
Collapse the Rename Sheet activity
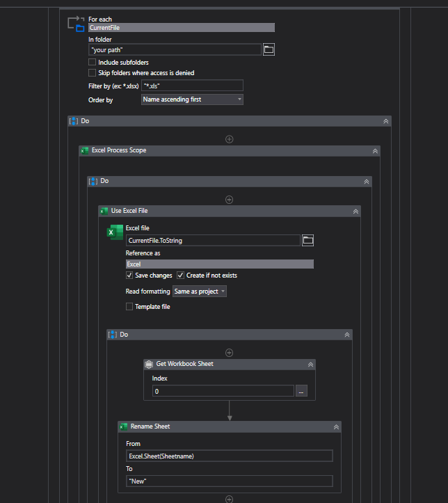pos(336,426)
